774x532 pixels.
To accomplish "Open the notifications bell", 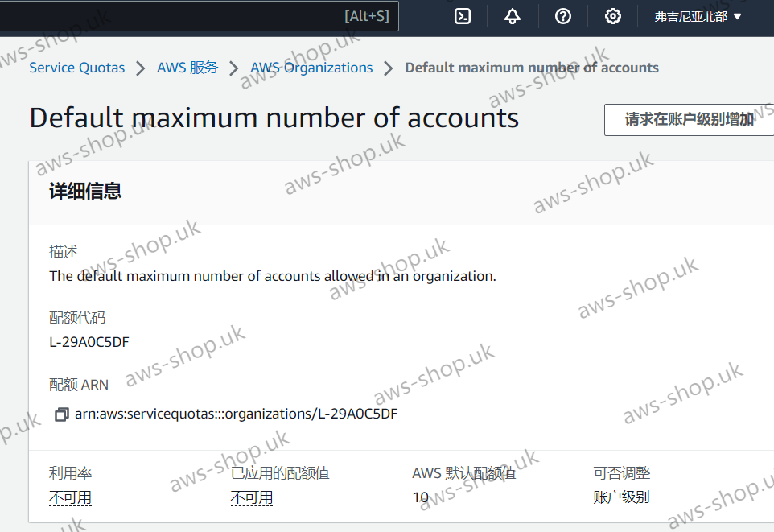I will coord(513,16).
